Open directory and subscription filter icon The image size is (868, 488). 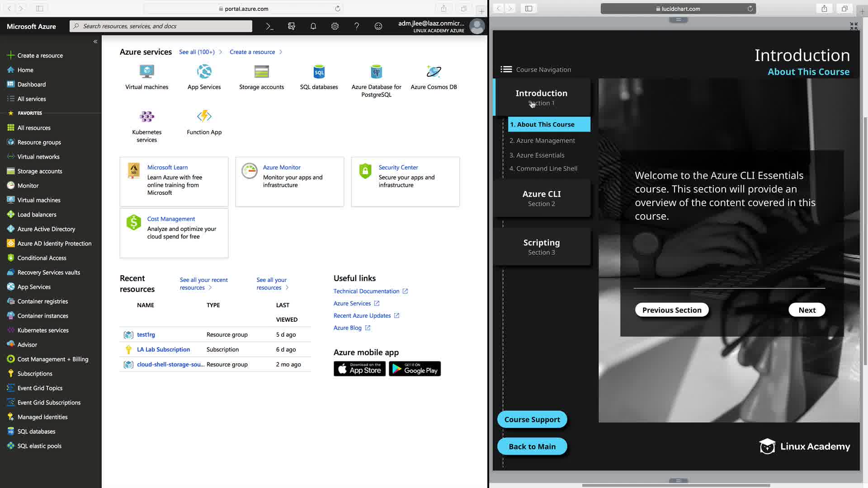(291, 26)
